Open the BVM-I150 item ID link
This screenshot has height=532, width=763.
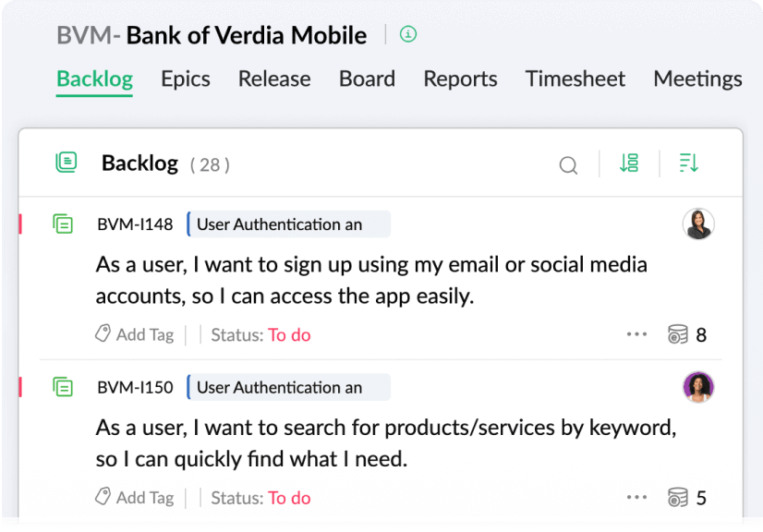(x=135, y=387)
